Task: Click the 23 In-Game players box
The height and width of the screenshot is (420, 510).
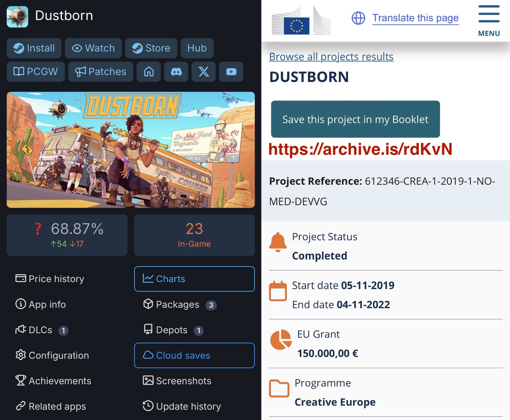Action: point(194,235)
